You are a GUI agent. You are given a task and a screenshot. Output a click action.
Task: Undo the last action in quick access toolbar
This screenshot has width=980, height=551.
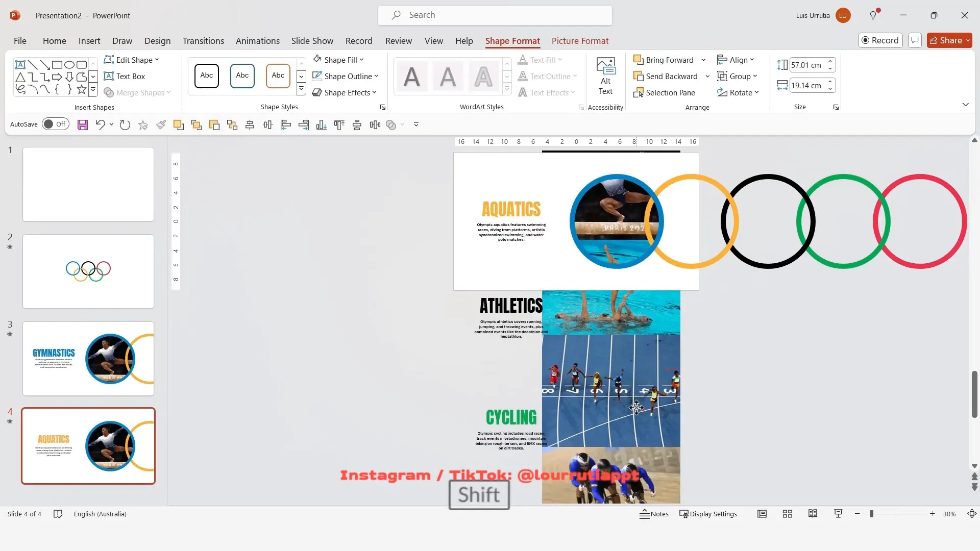pos(100,124)
